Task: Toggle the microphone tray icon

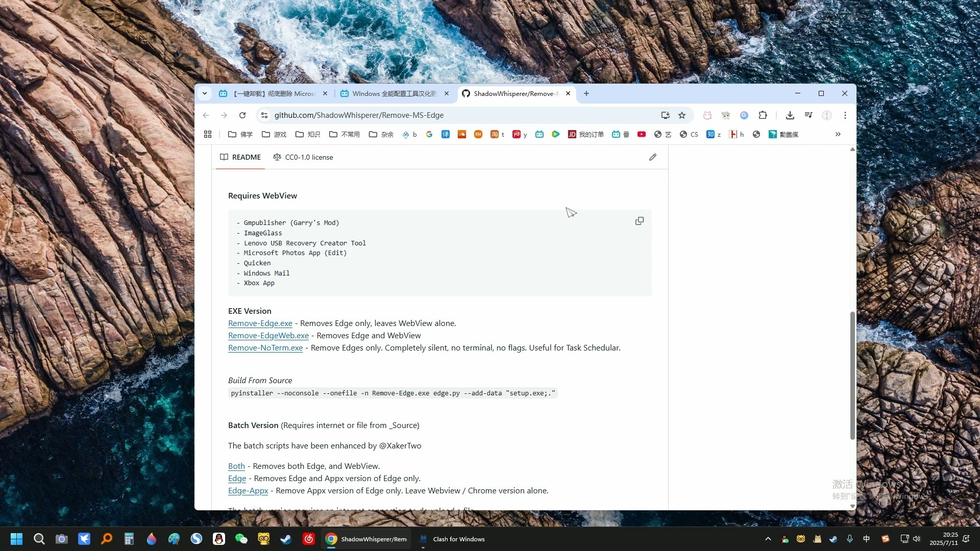Action: [850, 539]
